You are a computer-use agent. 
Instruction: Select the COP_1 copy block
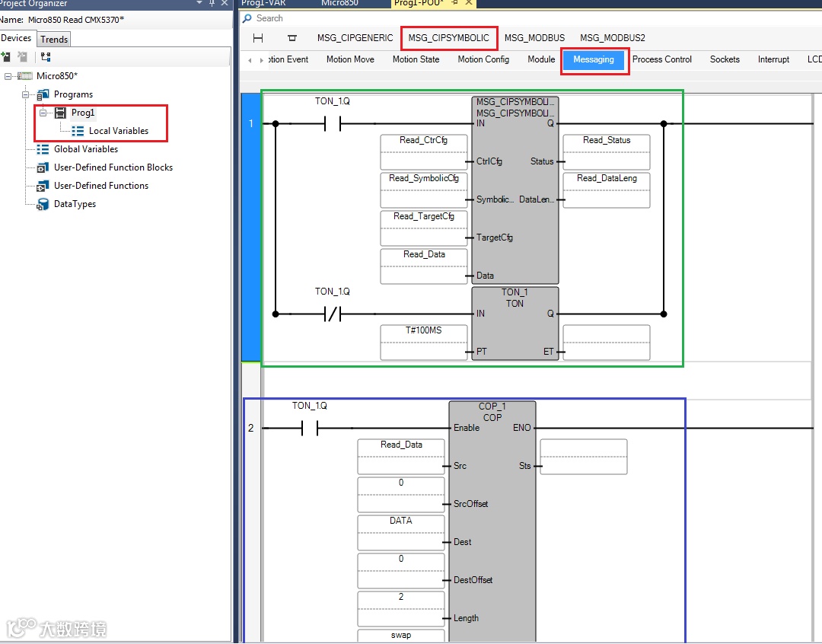tap(492, 521)
